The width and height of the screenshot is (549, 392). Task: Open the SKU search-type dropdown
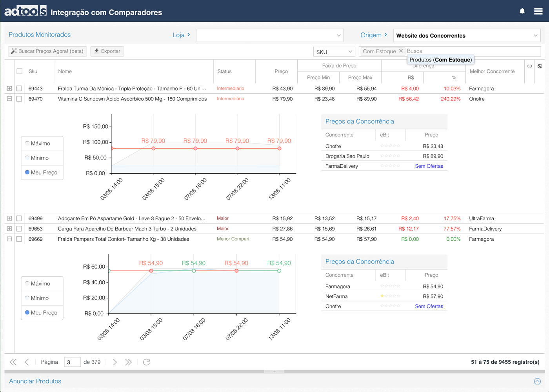point(334,52)
